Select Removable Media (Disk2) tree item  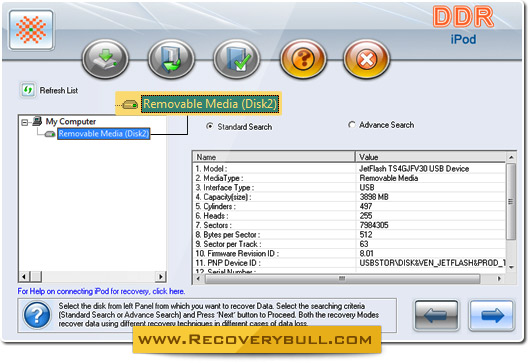103,134
